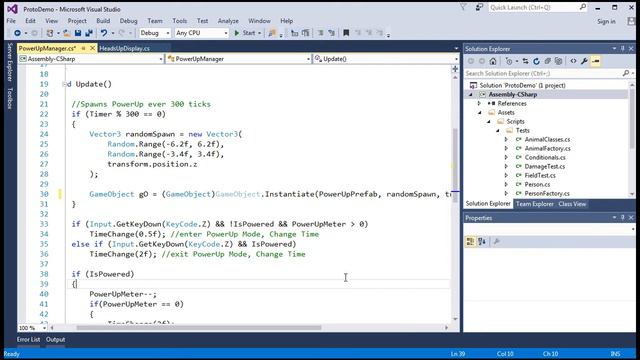Open the Update() member dropdown
The image size is (640, 360).
456,59
